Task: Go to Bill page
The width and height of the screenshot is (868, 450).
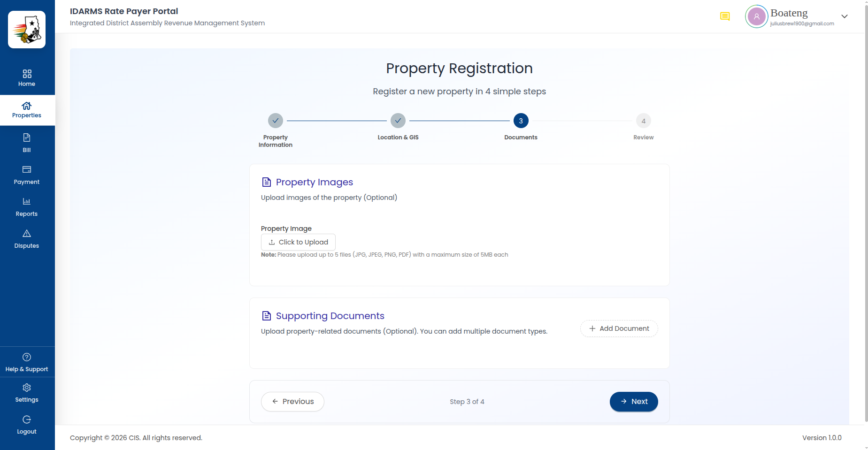Action: click(x=27, y=143)
